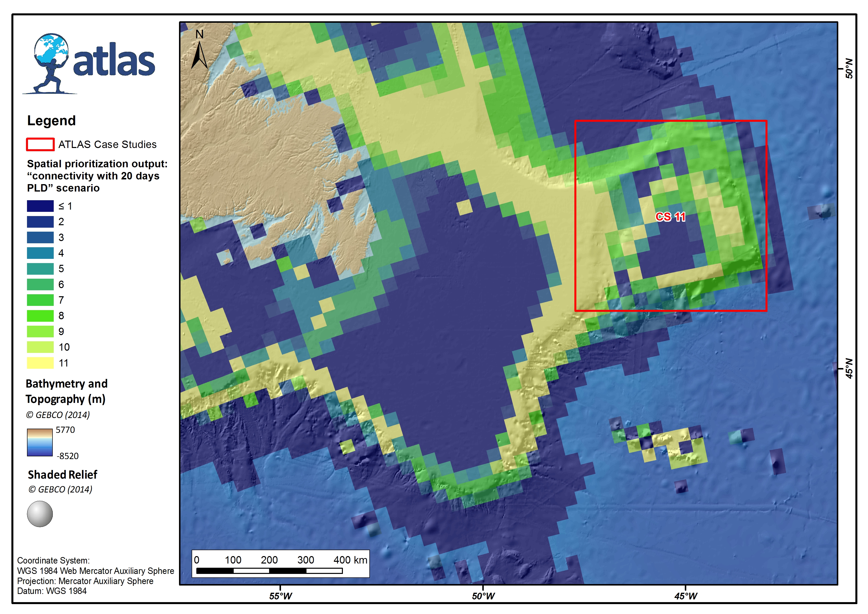Image resolution: width=868 pixels, height=614 pixels.
Task: Select the yellow legend swatch labeled 11
Action: 40,363
